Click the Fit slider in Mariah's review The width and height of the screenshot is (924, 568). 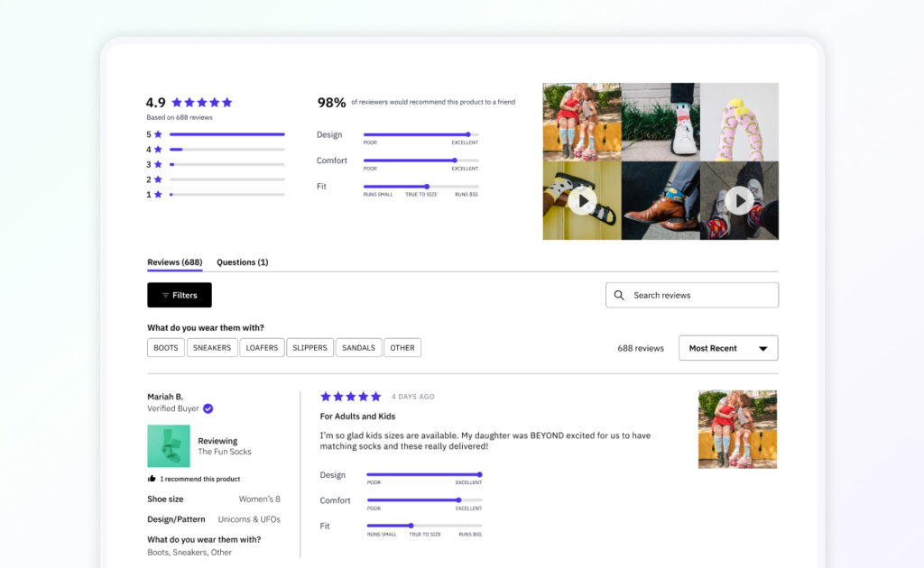pos(424,526)
